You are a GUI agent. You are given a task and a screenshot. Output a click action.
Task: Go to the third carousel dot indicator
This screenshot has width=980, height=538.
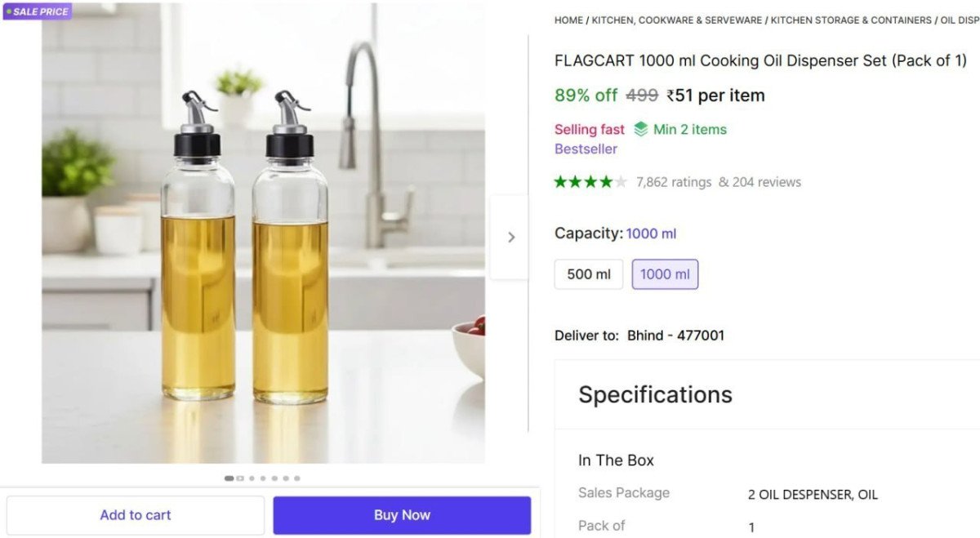click(x=252, y=478)
